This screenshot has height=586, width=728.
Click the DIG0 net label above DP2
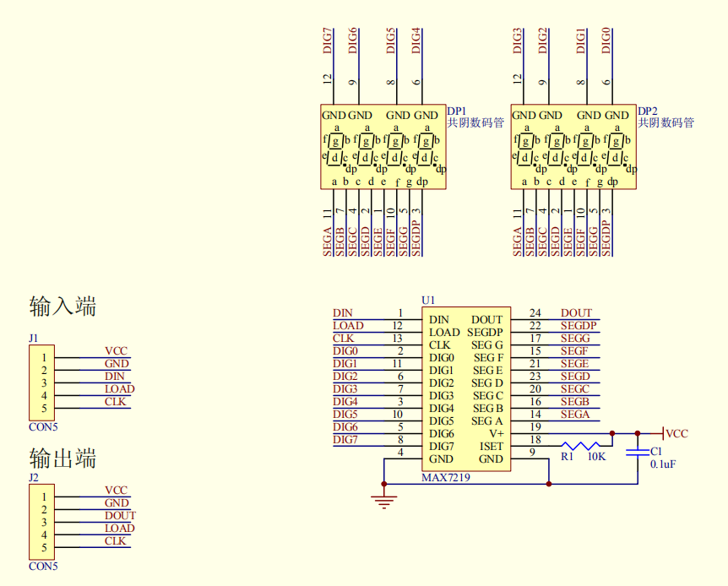pyautogui.click(x=606, y=41)
